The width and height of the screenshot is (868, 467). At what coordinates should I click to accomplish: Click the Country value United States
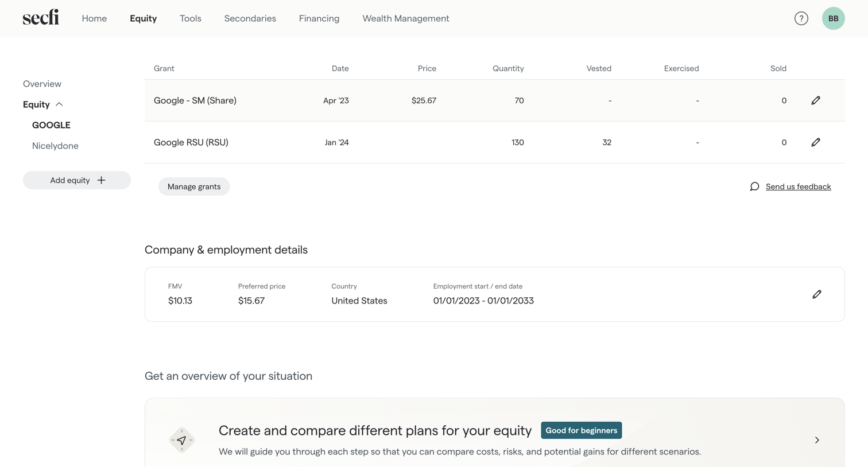(x=359, y=301)
